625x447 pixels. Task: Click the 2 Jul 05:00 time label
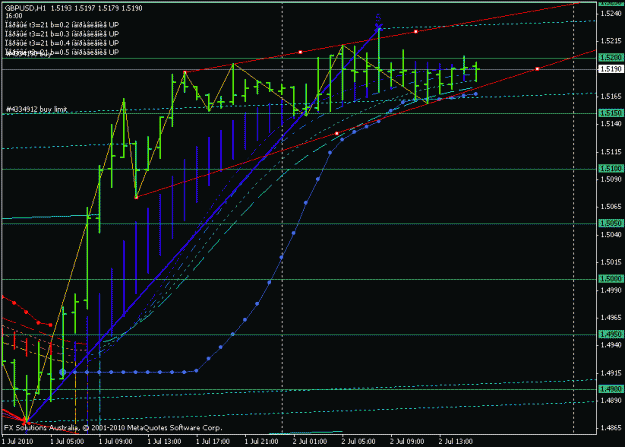point(359,441)
